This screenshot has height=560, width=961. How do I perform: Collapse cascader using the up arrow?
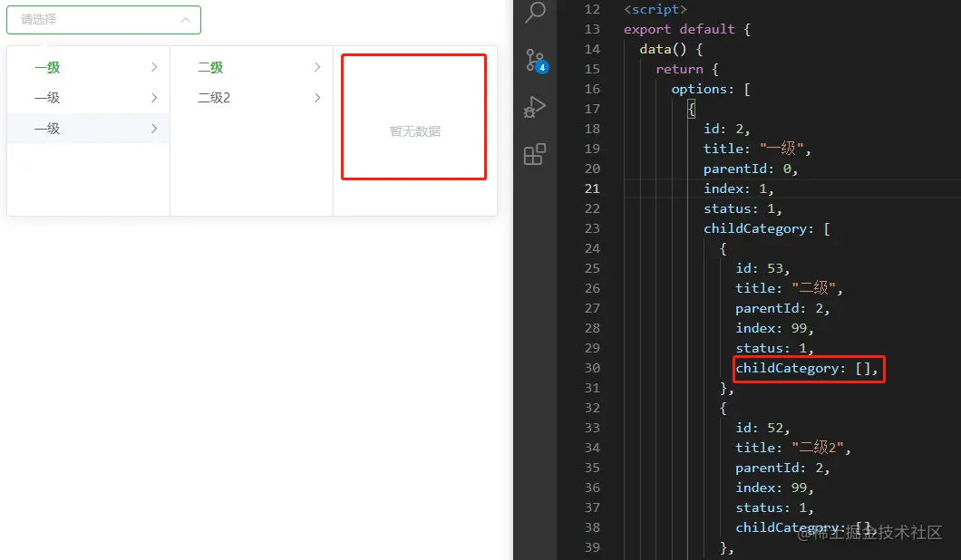185,20
